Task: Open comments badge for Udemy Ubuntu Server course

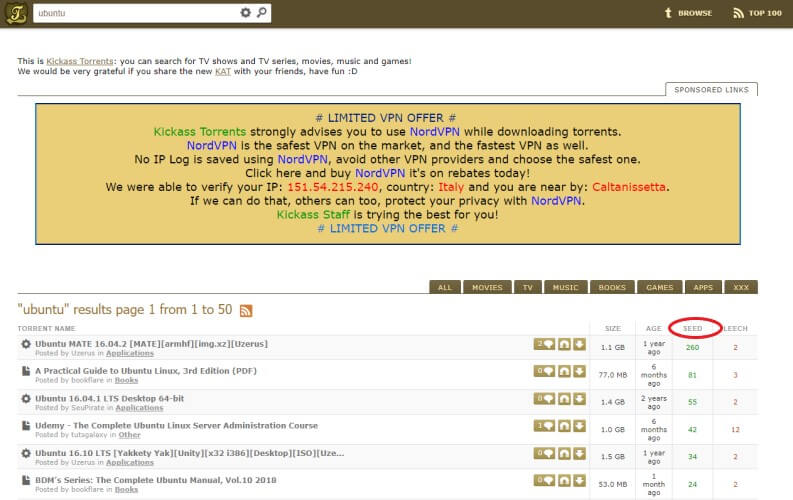Action: [x=544, y=426]
